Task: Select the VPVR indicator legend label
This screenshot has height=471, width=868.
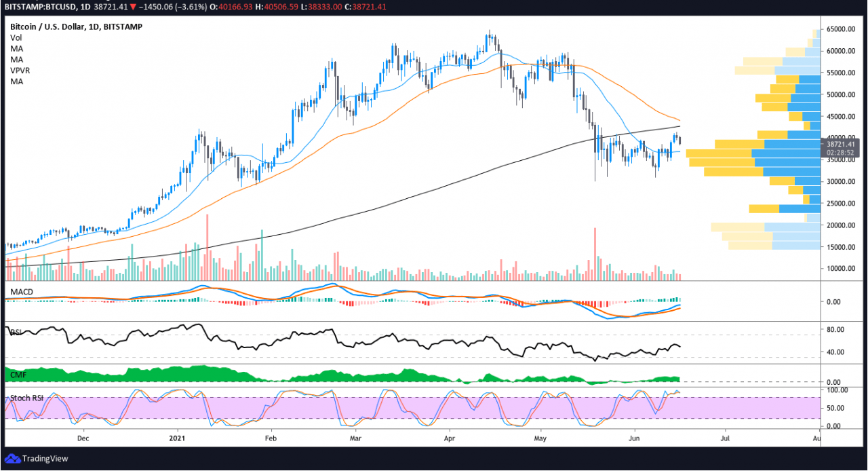Action: pyautogui.click(x=20, y=71)
